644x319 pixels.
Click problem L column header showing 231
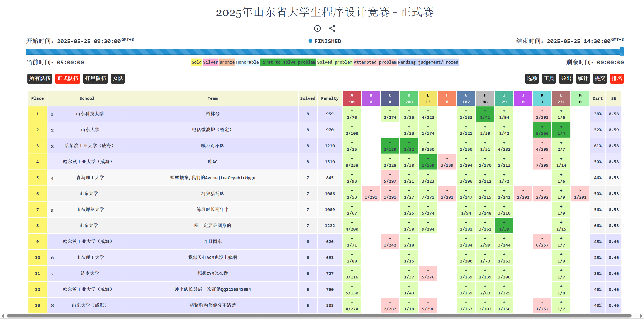pyautogui.click(x=561, y=98)
